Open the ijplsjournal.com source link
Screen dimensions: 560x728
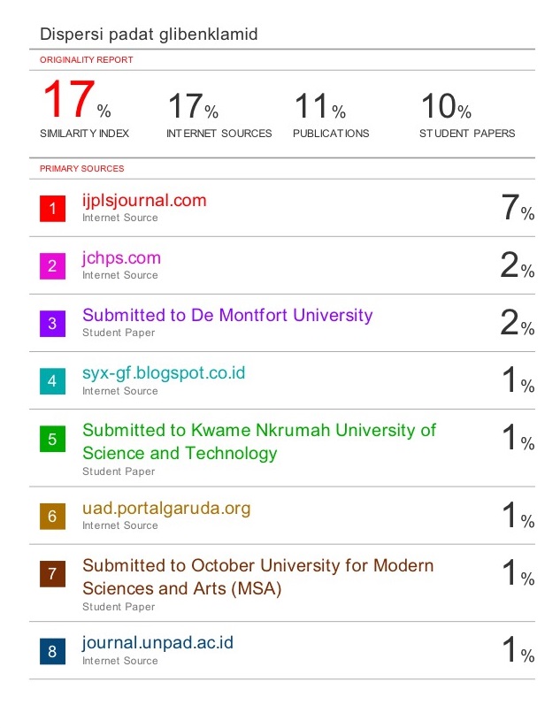144,201
